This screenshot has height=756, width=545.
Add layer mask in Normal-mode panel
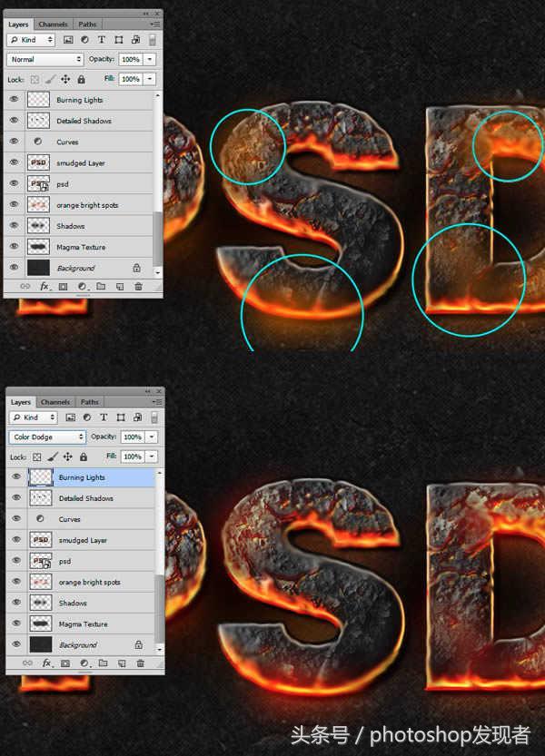click(x=63, y=287)
